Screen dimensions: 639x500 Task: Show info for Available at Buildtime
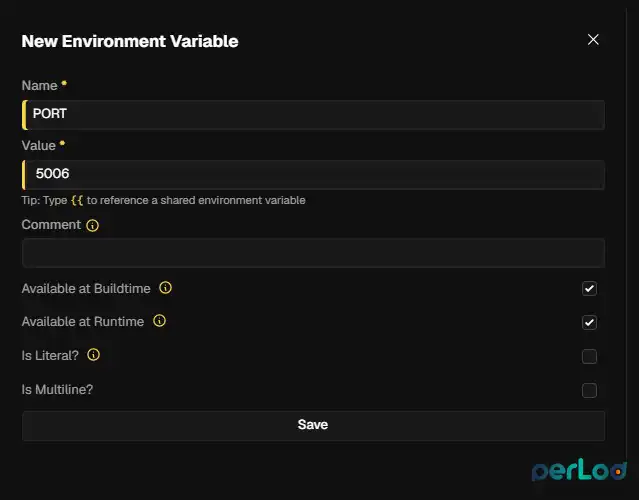165,288
